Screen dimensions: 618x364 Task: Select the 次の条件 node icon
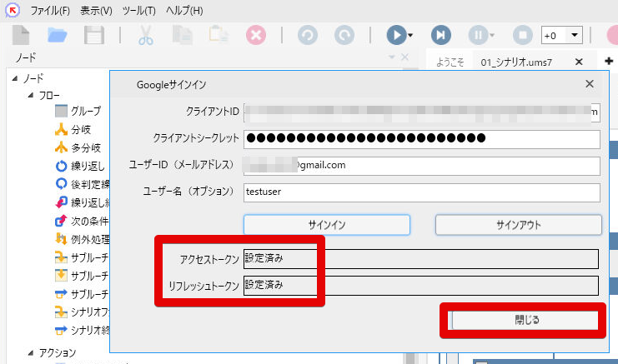61,221
